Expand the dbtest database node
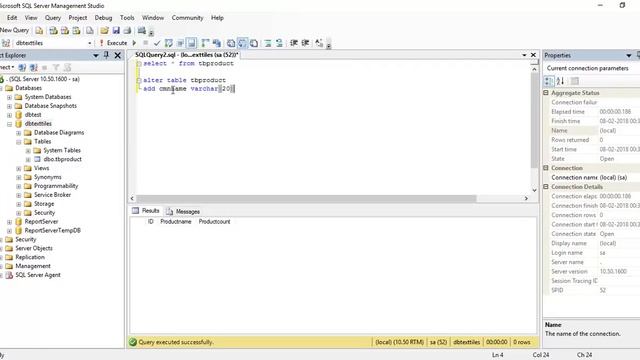The width and height of the screenshot is (640, 360). [x=9, y=115]
